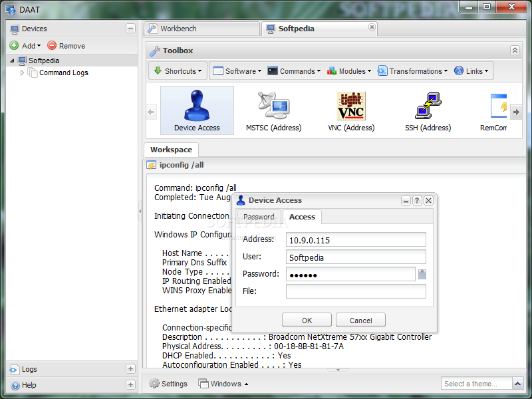Open the Modules dropdown menu
This screenshot has width=532, height=399.
[349, 71]
